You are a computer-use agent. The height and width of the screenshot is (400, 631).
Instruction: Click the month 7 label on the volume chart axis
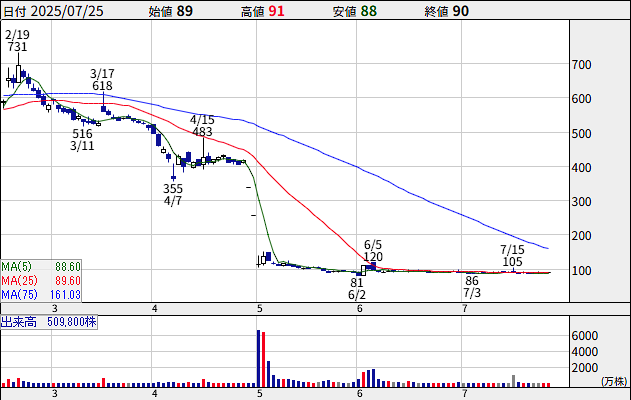pos(465,393)
